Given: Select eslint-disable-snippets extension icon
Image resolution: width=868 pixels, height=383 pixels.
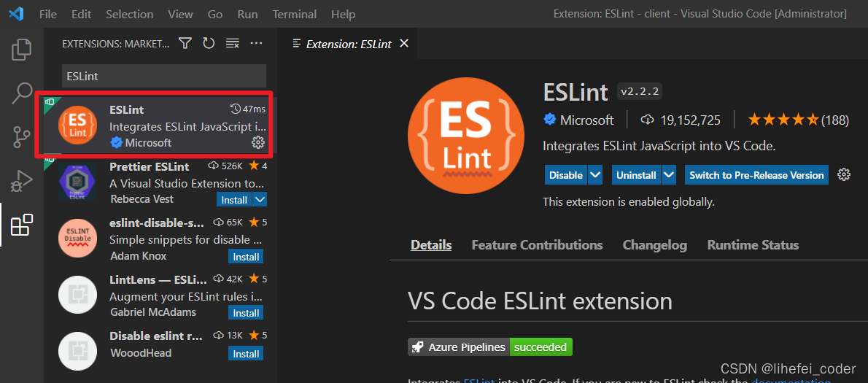Looking at the screenshot, I should point(78,238).
